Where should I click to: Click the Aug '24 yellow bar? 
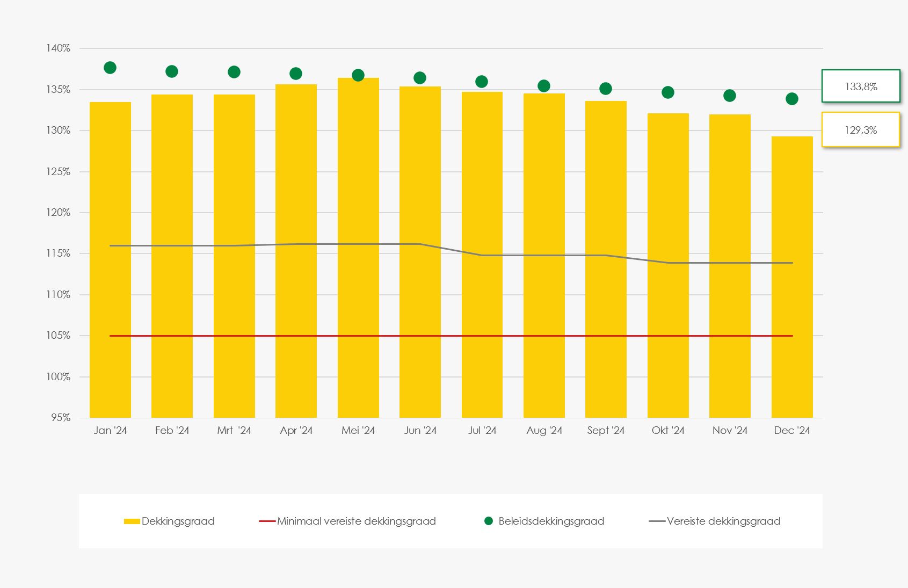pyautogui.click(x=544, y=256)
